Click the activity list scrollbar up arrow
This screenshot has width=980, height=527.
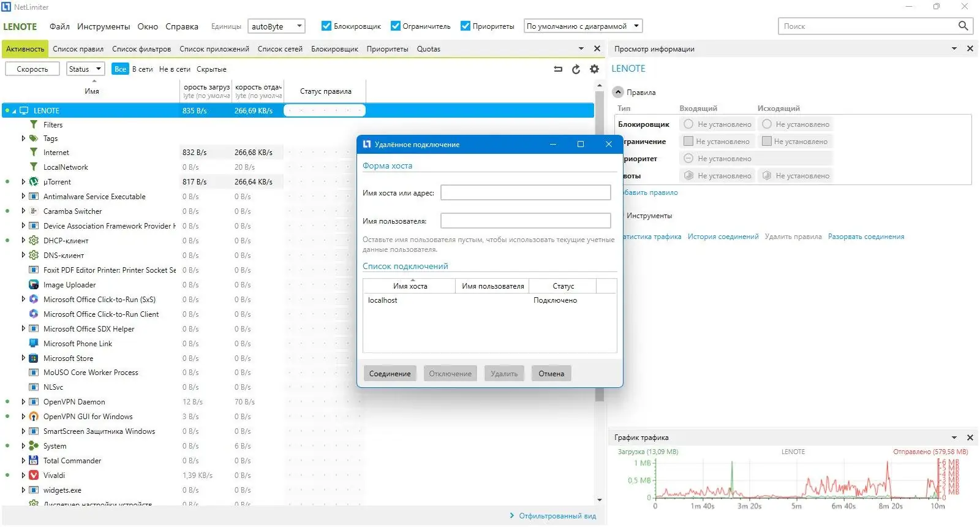click(600, 86)
